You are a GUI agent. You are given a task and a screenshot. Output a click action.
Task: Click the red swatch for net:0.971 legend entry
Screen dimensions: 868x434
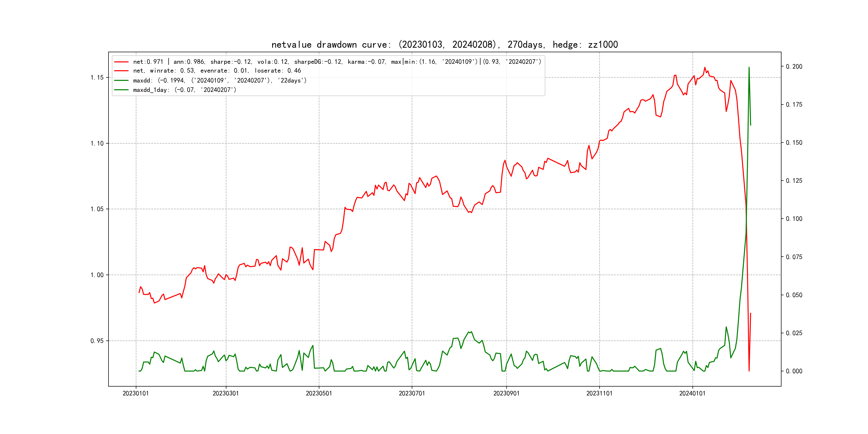(x=121, y=62)
